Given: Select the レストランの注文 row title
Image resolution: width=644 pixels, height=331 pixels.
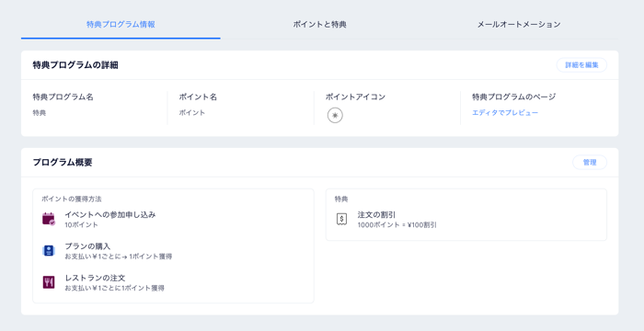Looking at the screenshot, I should pyautogui.click(x=95, y=278).
